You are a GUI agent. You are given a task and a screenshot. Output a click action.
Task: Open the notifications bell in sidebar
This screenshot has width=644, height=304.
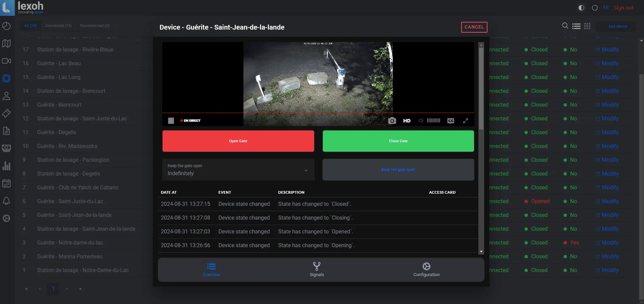pos(6,201)
